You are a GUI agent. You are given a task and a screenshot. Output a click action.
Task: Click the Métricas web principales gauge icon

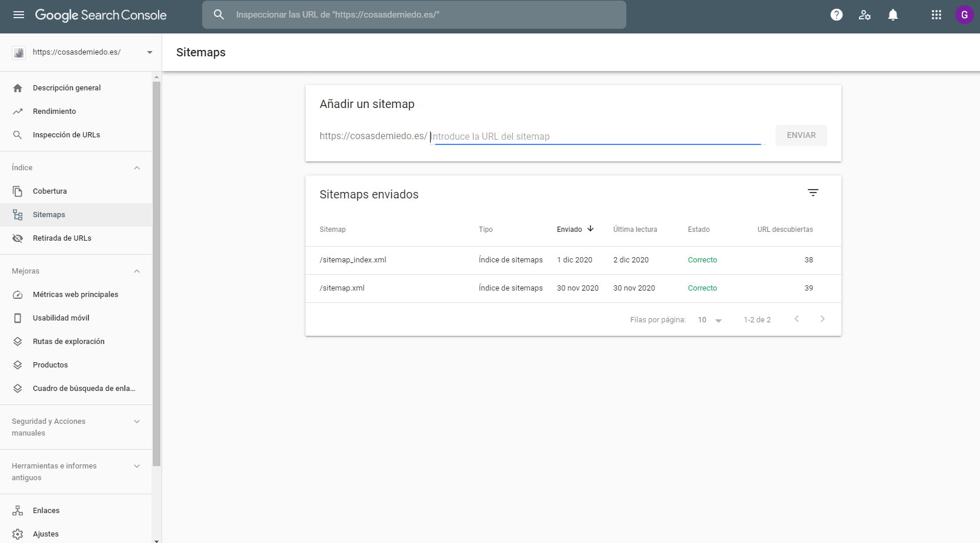[18, 295]
